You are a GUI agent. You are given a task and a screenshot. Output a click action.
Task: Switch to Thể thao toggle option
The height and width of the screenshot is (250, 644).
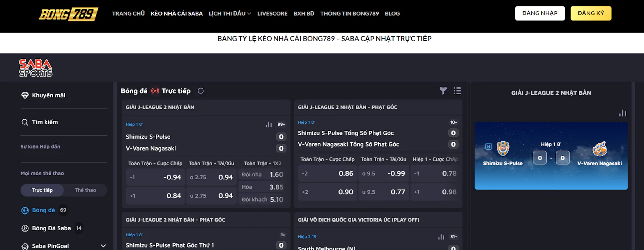pos(85,190)
